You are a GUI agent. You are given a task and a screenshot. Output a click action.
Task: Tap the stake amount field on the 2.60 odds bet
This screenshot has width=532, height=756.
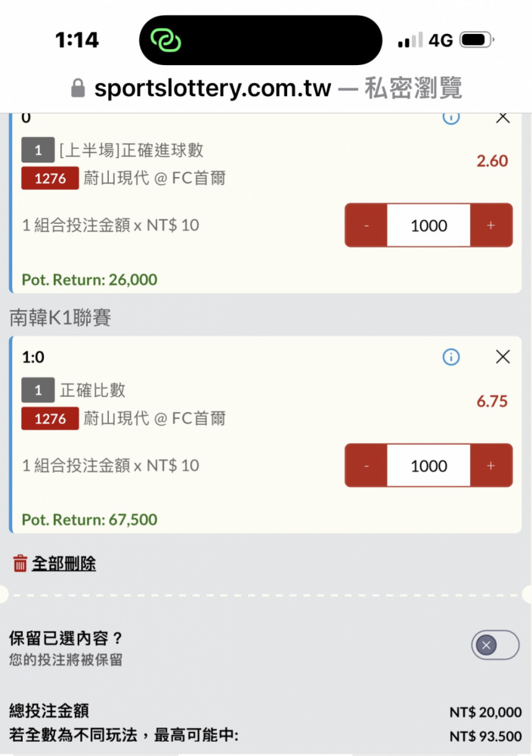click(x=428, y=225)
